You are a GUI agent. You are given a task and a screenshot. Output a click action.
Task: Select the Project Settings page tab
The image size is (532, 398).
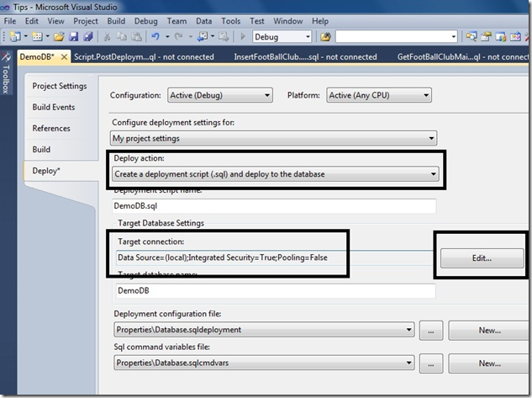point(60,86)
